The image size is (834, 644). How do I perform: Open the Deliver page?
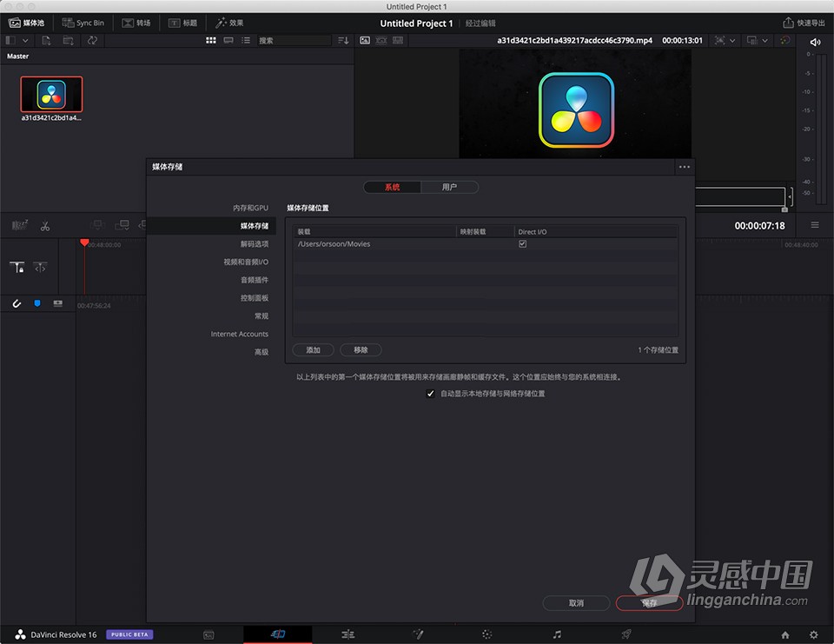[x=626, y=634]
